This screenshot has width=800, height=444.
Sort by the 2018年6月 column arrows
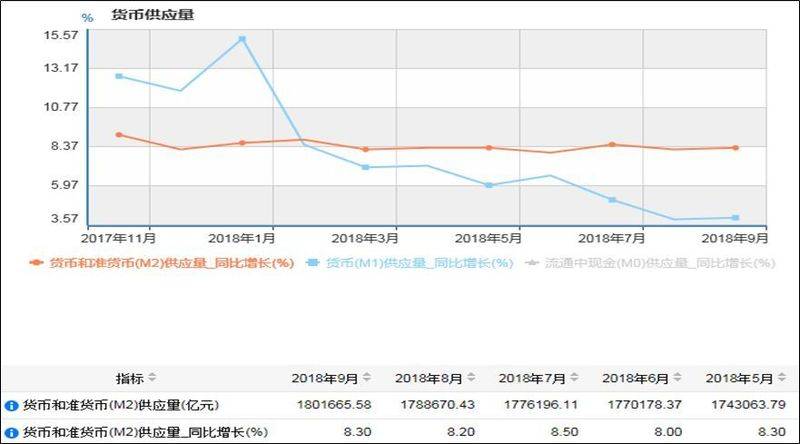[x=678, y=378]
